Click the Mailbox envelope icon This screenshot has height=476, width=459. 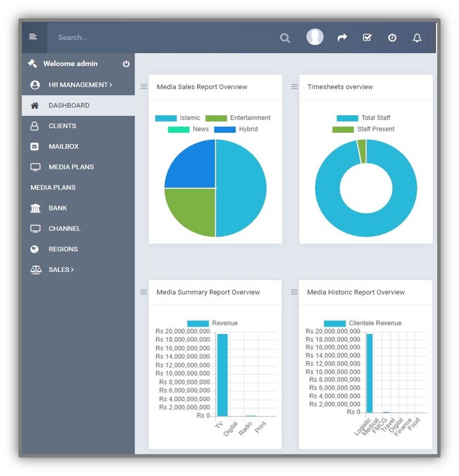click(35, 147)
